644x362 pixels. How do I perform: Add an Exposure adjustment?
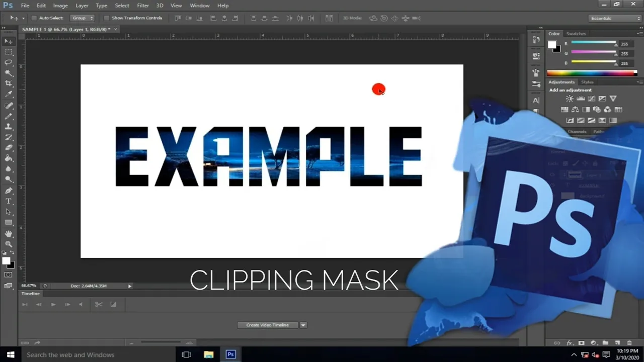pyautogui.click(x=602, y=99)
